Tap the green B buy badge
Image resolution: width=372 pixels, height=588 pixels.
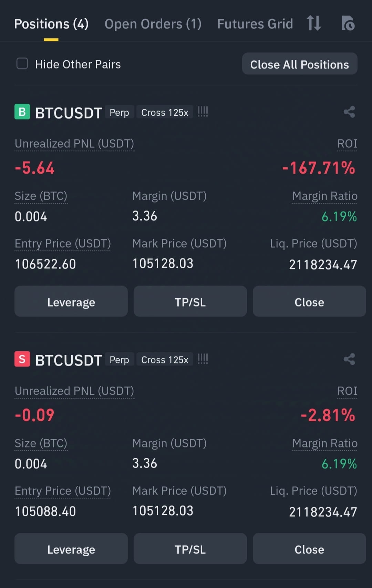coord(22,112)
